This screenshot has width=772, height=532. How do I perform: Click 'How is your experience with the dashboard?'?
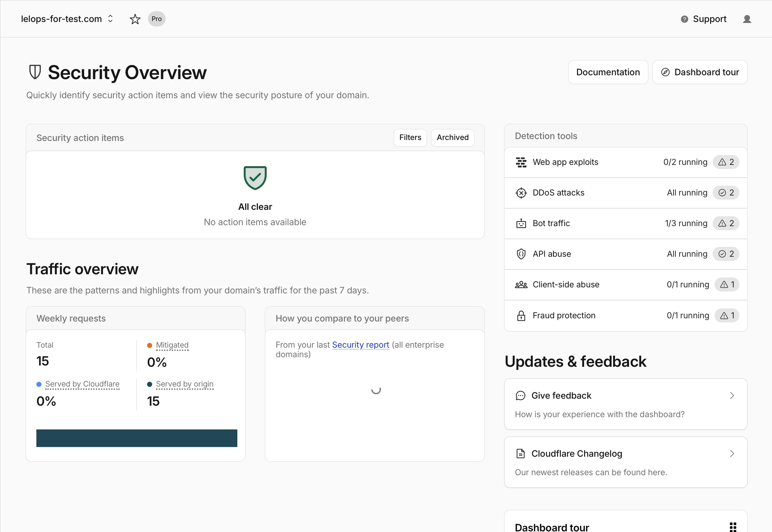[599, 414]
